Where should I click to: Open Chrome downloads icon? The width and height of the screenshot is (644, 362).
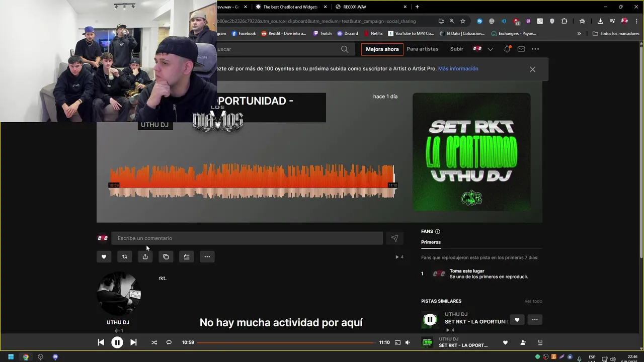(x=600, y=21)
